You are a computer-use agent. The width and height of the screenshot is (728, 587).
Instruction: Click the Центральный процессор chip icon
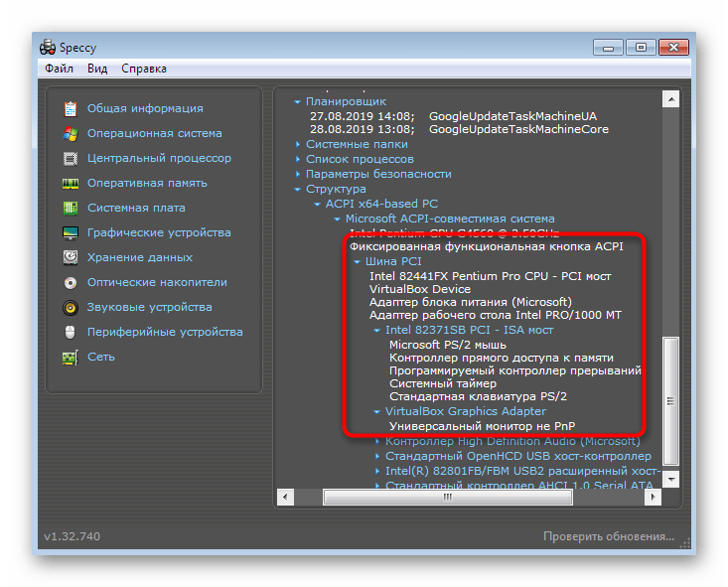pos(71,158)
